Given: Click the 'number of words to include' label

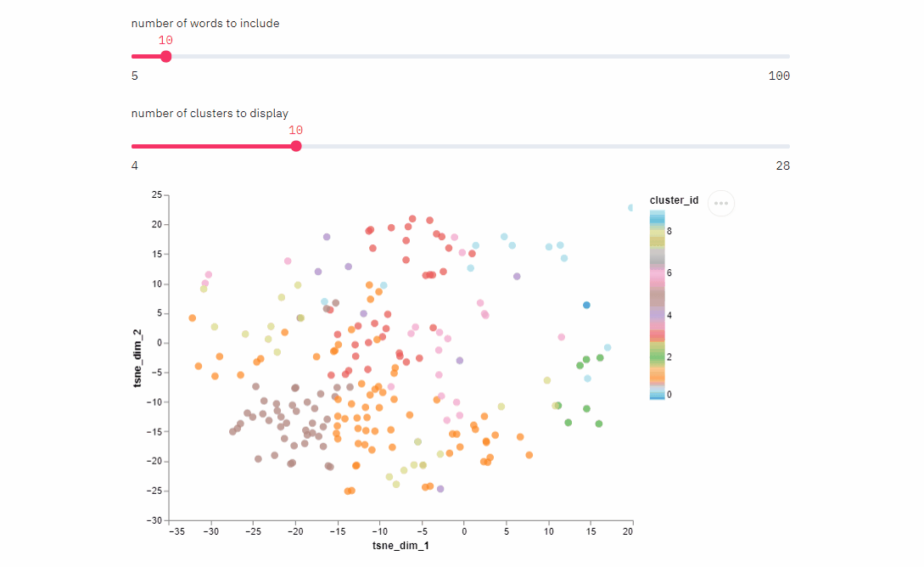Looking at the screenshot, I should (x=205, y=23).
